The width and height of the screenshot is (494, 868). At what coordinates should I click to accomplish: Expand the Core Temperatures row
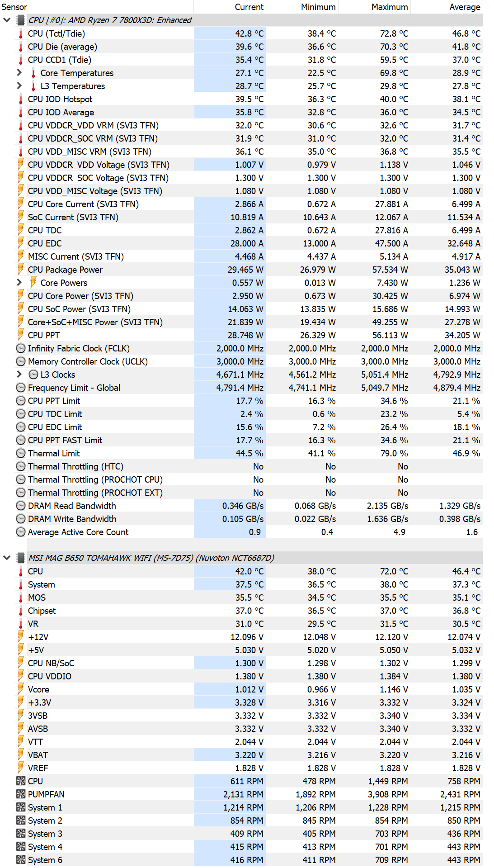(x=19, y=72)
